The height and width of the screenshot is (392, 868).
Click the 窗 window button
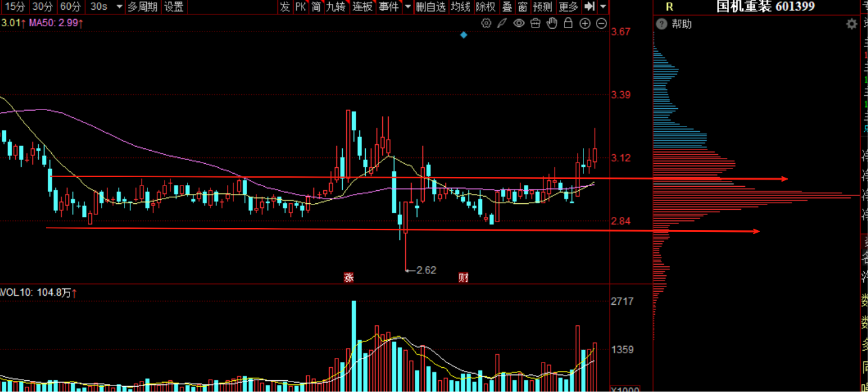click(x=523, y=7)
